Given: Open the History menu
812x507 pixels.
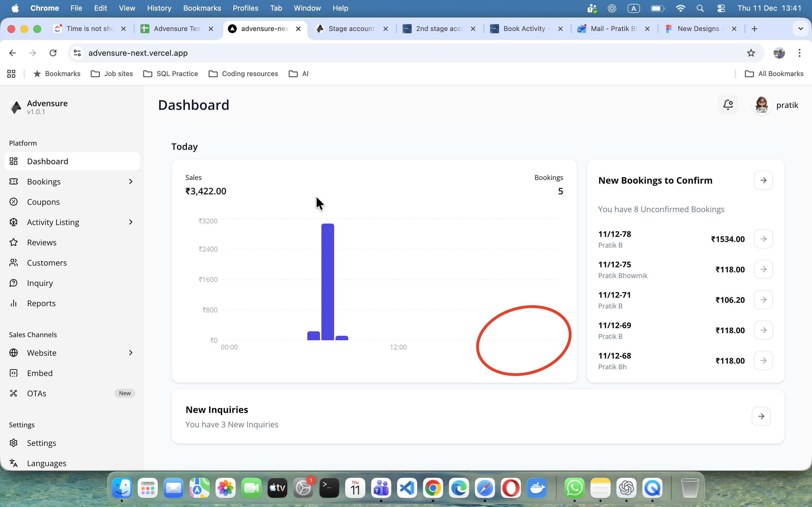Looking at the screenshot, I should click(159, 8).
